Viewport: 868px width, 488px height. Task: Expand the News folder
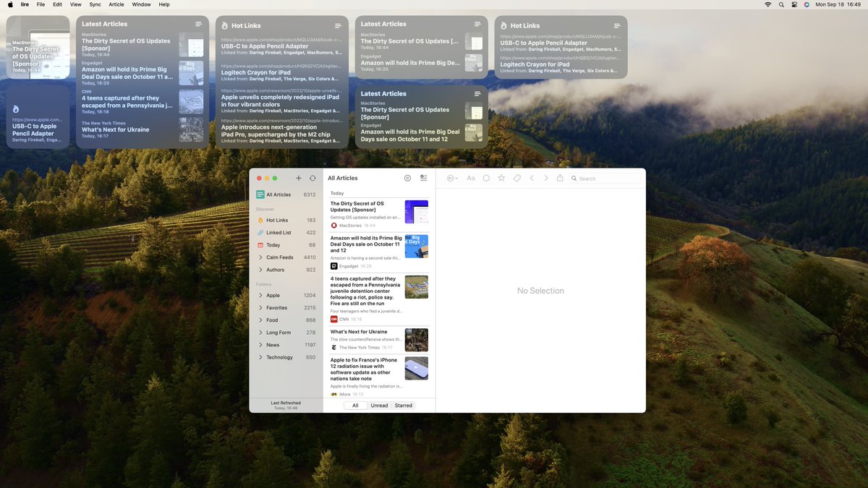point(260,345)
